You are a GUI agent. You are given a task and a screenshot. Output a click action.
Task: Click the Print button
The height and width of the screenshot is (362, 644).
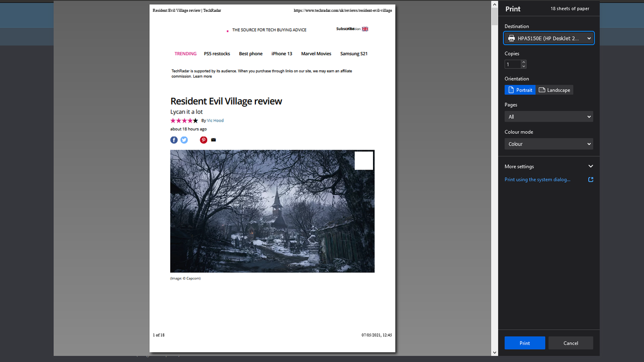(x=524, y=343)
